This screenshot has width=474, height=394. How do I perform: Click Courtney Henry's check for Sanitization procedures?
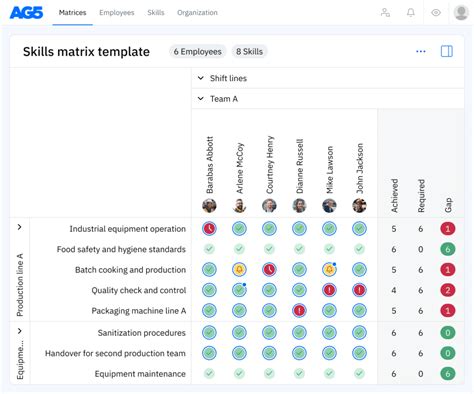(x=269, y=332)
